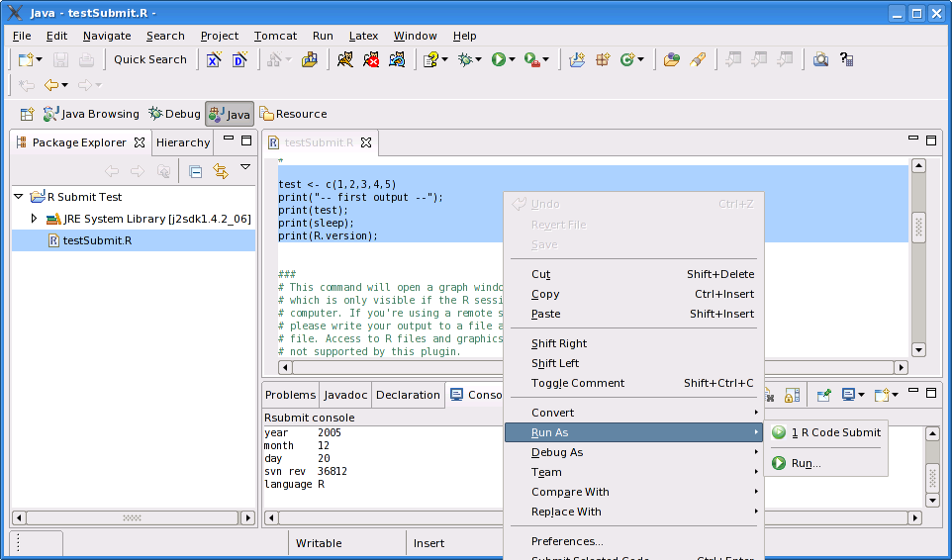
Task: Open the Package Explorer view menu triangle
Action: pyautogui.click(x=245, y=167)
